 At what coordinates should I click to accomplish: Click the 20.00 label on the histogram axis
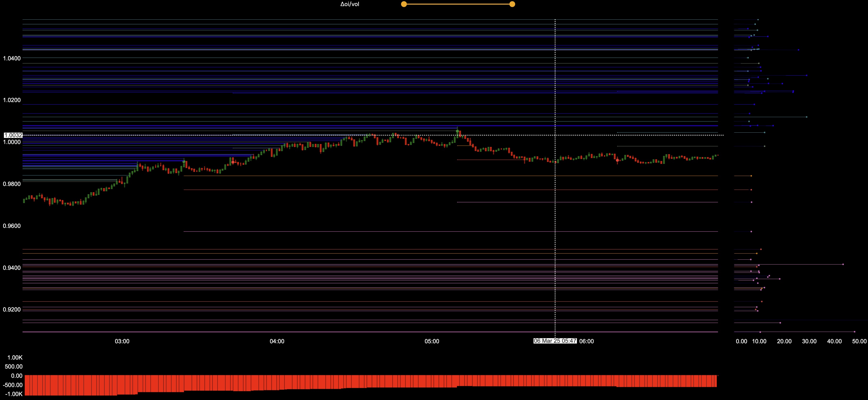[784, 341]
